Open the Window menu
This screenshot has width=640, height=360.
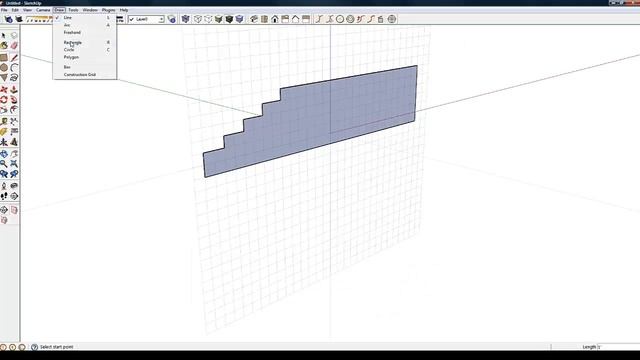point(90,10)
